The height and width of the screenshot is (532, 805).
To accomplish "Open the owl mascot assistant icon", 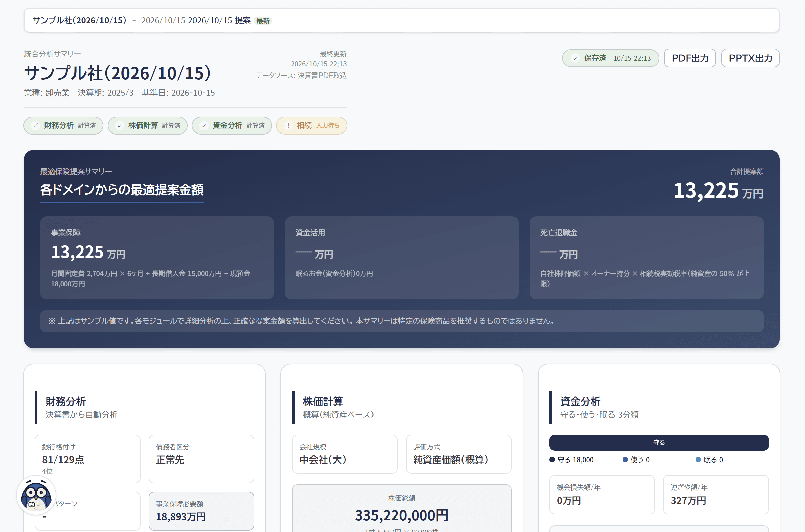I will [36, 495].
